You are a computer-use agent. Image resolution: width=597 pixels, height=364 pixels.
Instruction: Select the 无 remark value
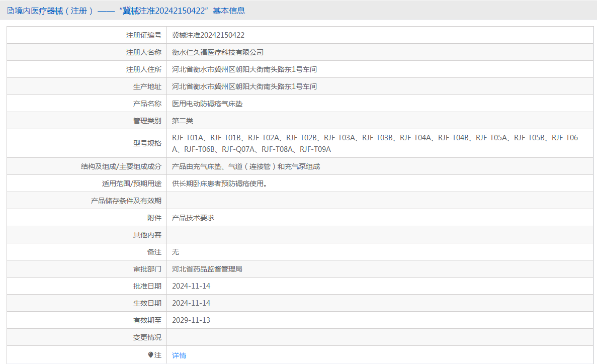[176, 252]
